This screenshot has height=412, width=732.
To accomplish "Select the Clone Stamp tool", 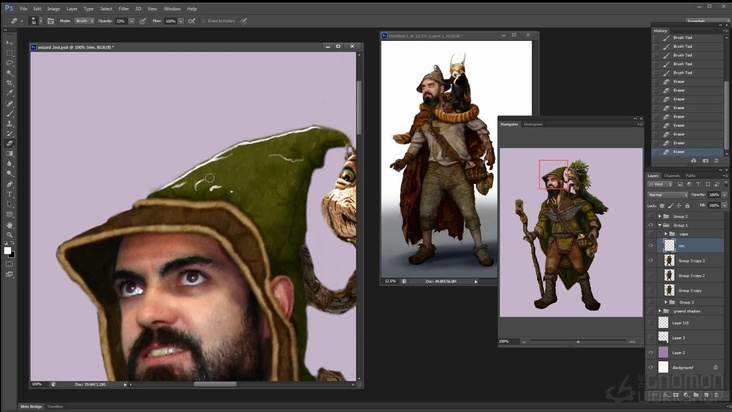I will [9, 124].
